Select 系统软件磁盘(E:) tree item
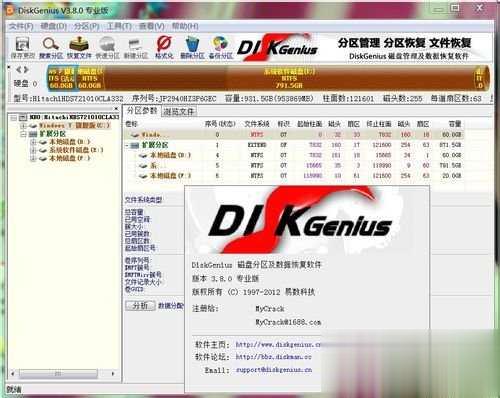 point(76,150)
